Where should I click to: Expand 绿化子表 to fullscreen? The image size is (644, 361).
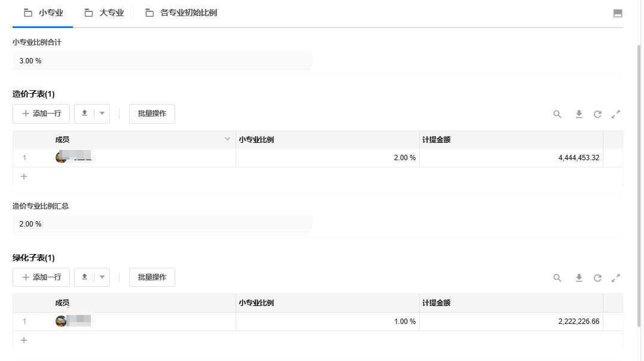tap(616, 278)
